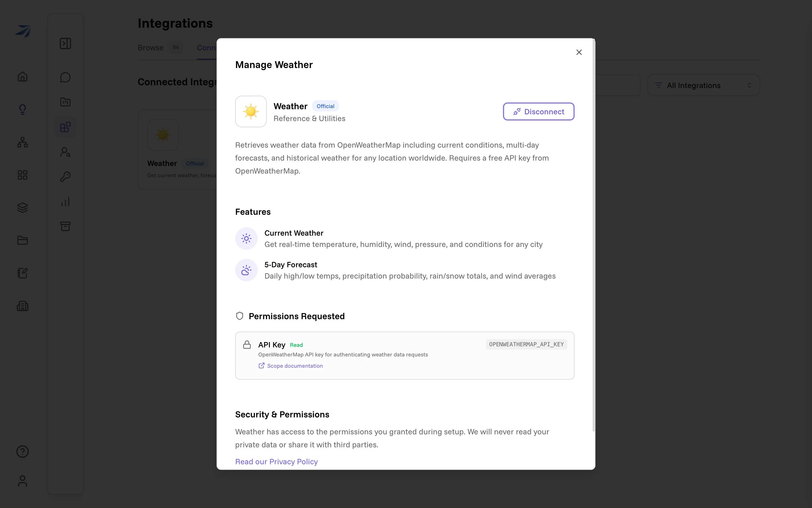Open the folder icon in the left sidebar
The height and width of the screenshot is (508, 812).
pos(23,240)
